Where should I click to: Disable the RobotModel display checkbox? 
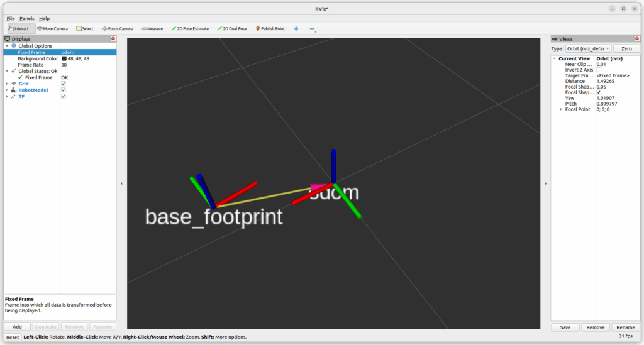[x=64, y=90]
